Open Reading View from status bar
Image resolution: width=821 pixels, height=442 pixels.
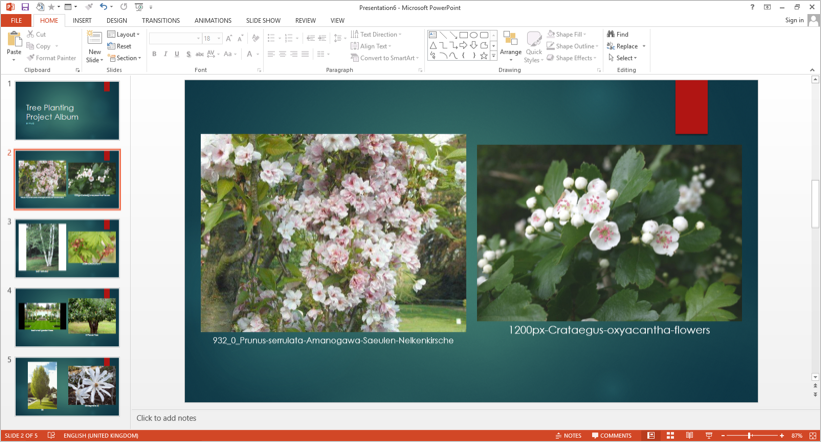[689, 436]
